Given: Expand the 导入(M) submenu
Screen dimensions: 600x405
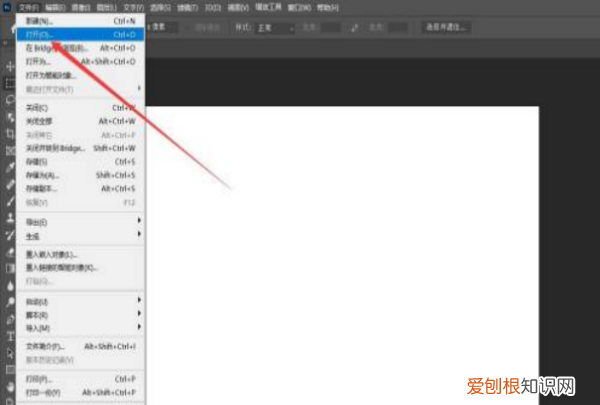Looking at the screenshot, I should (80, 328).
